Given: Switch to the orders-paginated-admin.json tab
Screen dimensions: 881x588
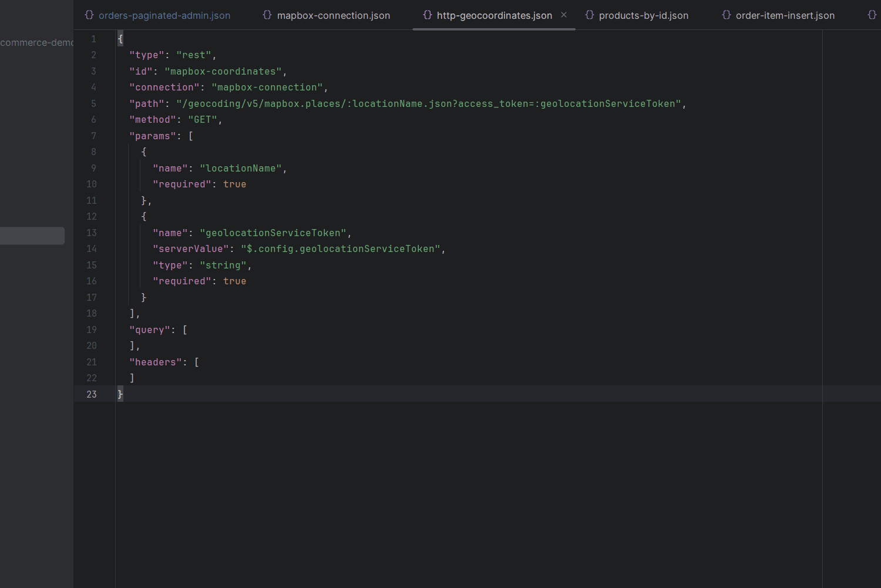Looking at the screenshot, I should [164, 15].
